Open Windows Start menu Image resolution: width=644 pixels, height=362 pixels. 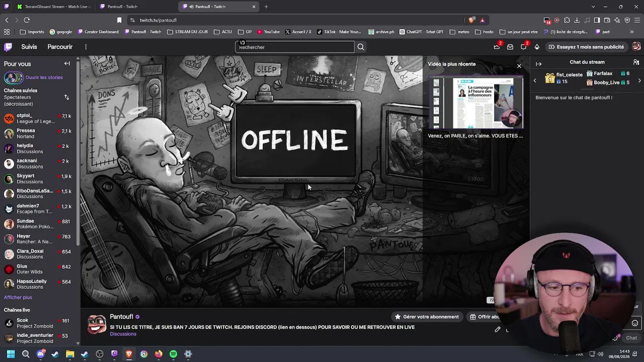(x=11, y=354)
